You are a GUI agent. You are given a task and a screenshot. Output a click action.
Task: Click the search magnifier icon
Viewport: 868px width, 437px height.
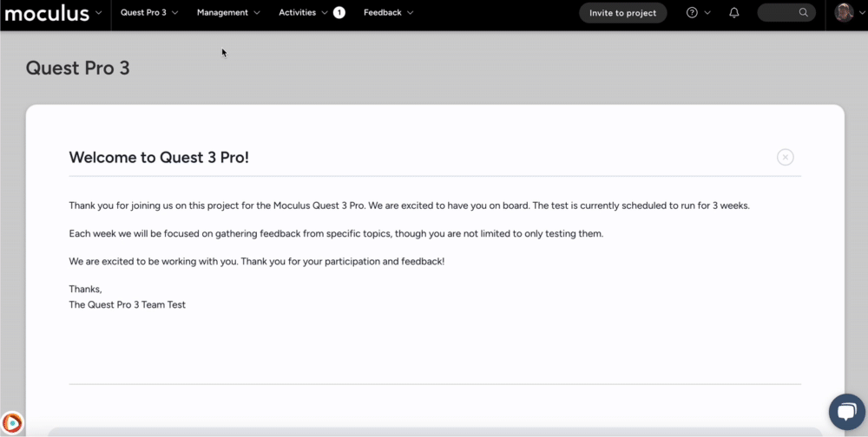[x=803, y=13]
